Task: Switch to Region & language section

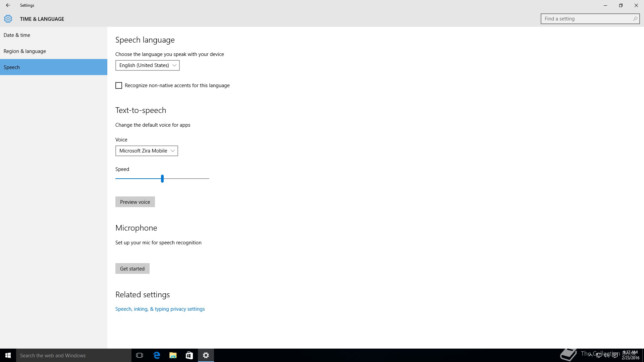Action: (x=25, y=51)
